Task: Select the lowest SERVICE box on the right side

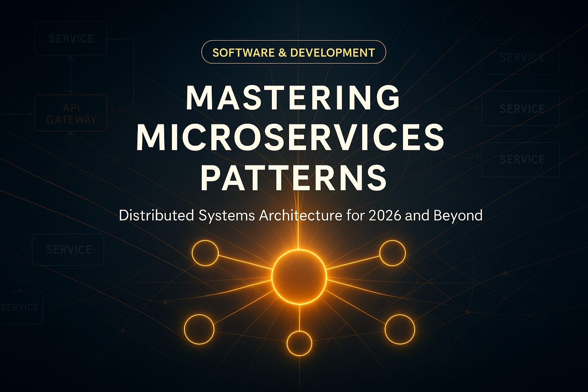Action: (521, 160)
